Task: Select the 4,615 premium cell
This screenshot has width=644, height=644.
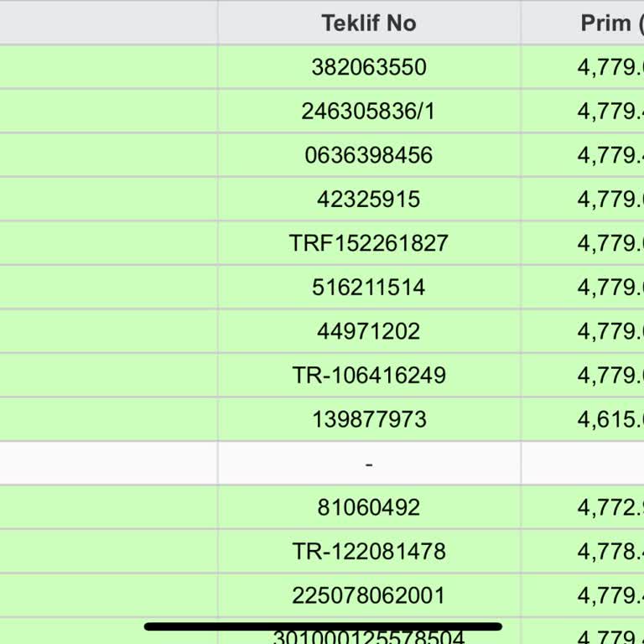Action: [x=610, y=419]
